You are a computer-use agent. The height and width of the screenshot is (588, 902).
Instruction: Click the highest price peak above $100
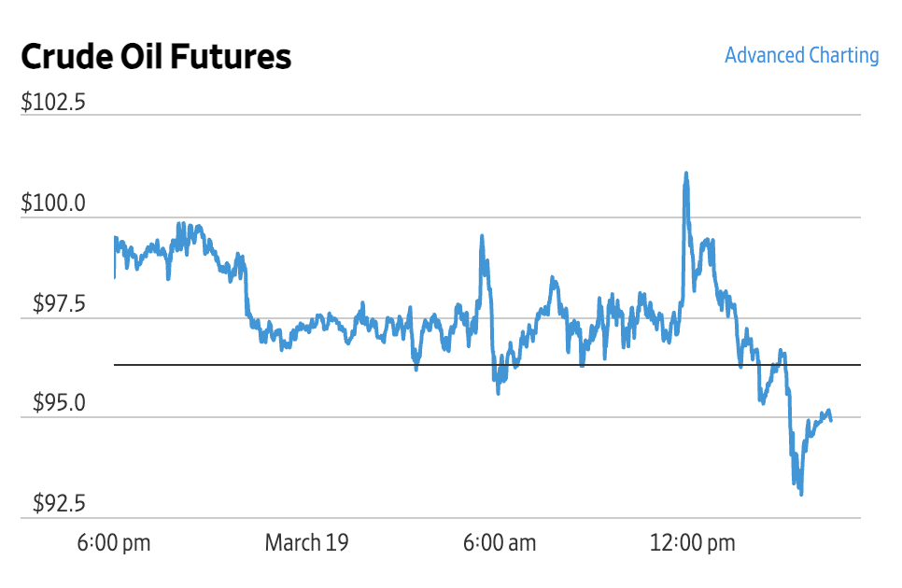pos(686,175)
